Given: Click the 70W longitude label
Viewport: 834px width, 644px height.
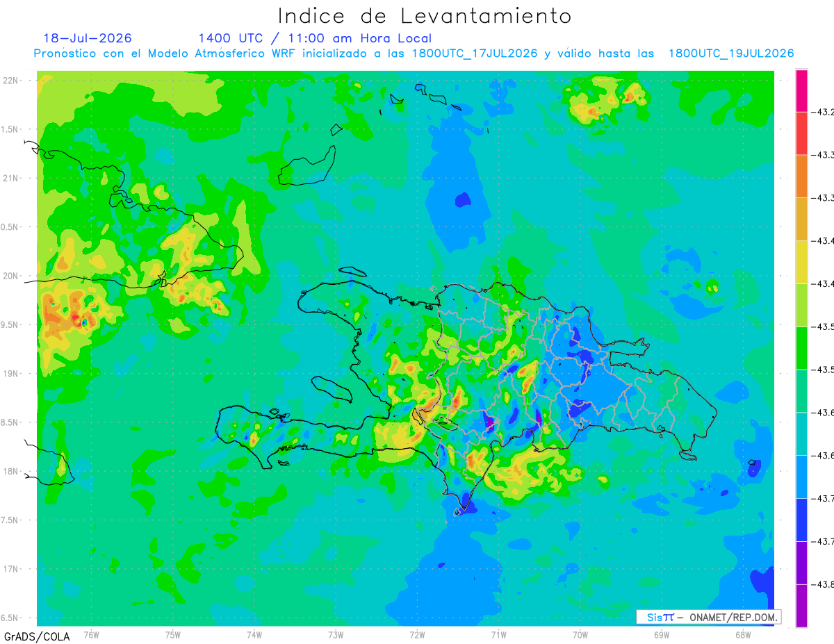Looking at the screenshot, I should pyautogui.click(x=580, y=634).
